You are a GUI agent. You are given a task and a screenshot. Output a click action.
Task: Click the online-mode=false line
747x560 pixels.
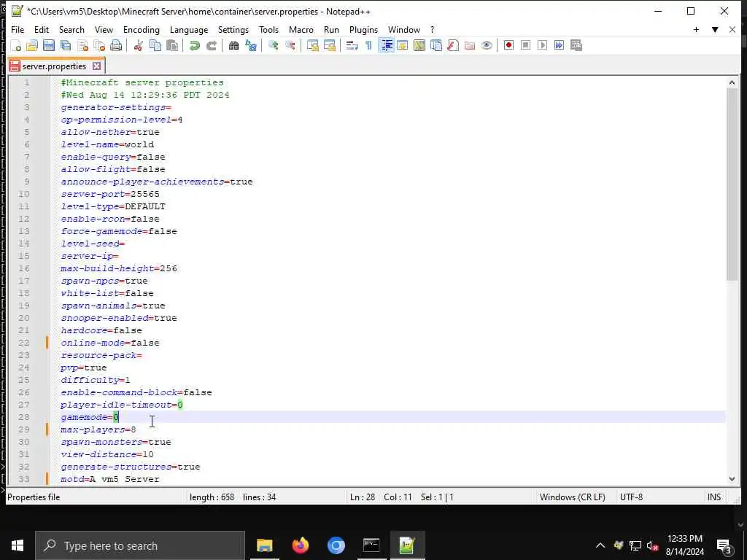coord(110,343)
